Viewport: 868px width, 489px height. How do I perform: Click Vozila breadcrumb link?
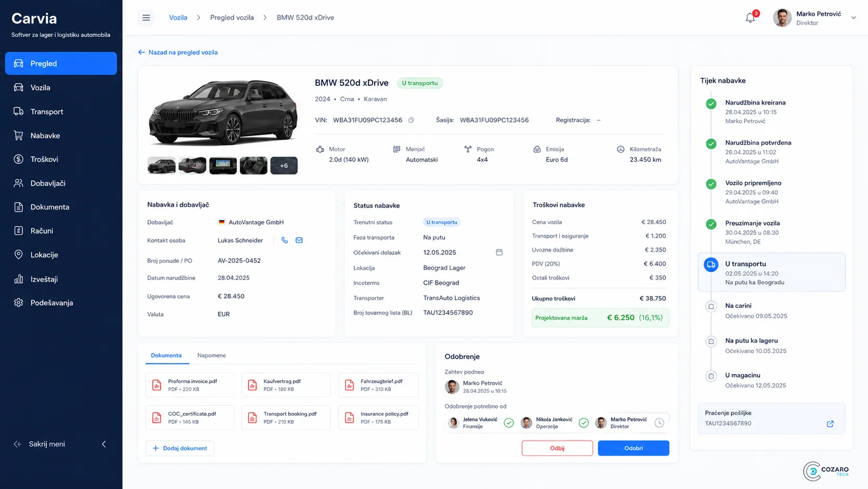coord(178,18)
